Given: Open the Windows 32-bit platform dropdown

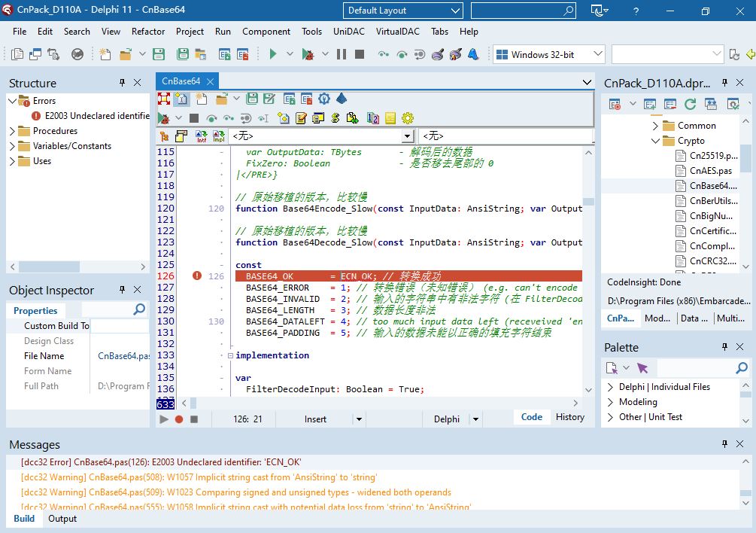Looking at the screenshot, I should point(598,54).
